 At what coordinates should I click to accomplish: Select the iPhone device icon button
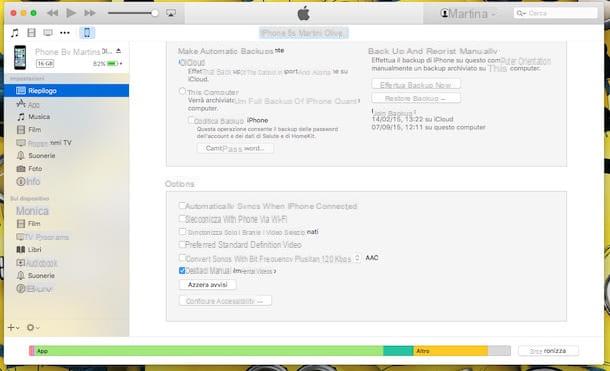[x=87, y=33]
